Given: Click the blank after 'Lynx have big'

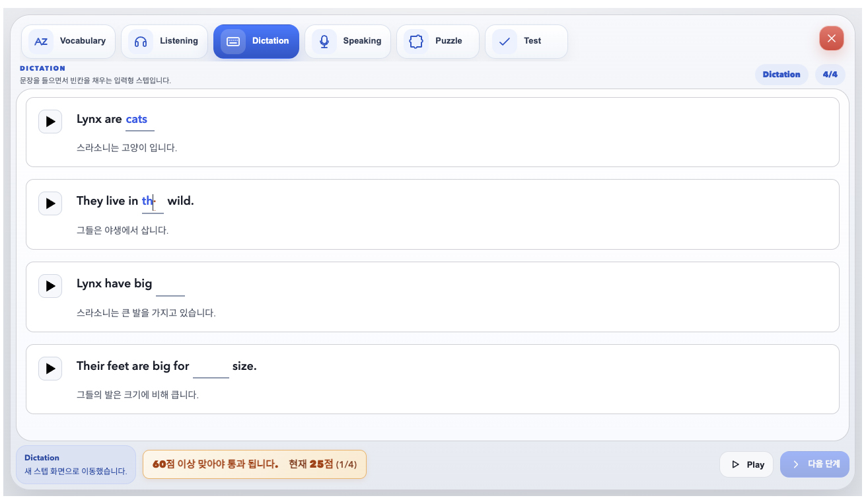Looking at the screenshot, I should tap(170, 285).
